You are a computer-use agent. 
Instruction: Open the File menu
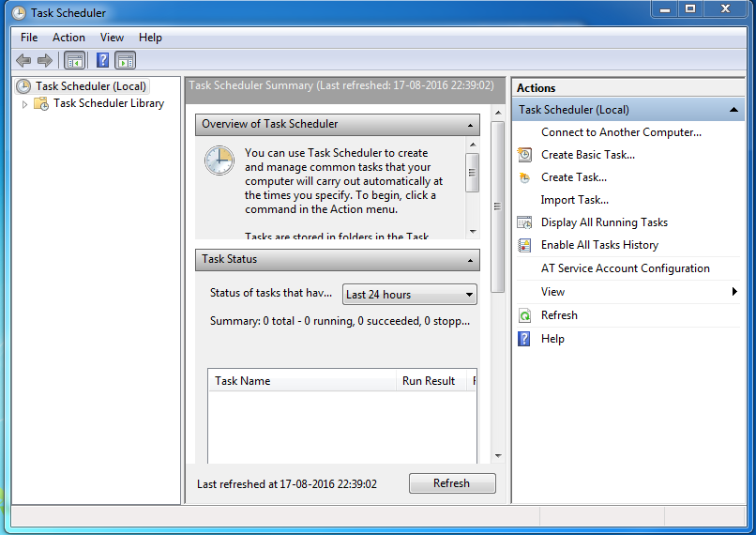(29, 38)
